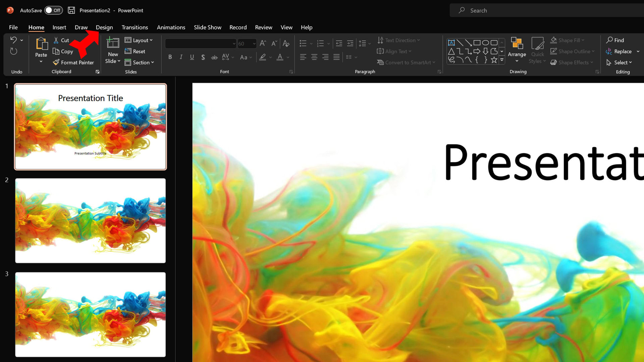The image size is (644, 362).
Task: Click the Format Painter brush icon
Action: click(x=56, y=62)
